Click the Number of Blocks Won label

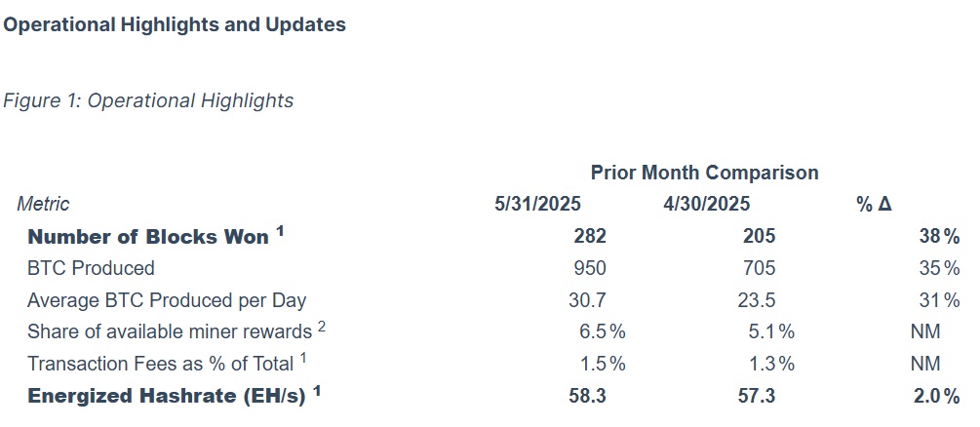click(x=147, y=237)
